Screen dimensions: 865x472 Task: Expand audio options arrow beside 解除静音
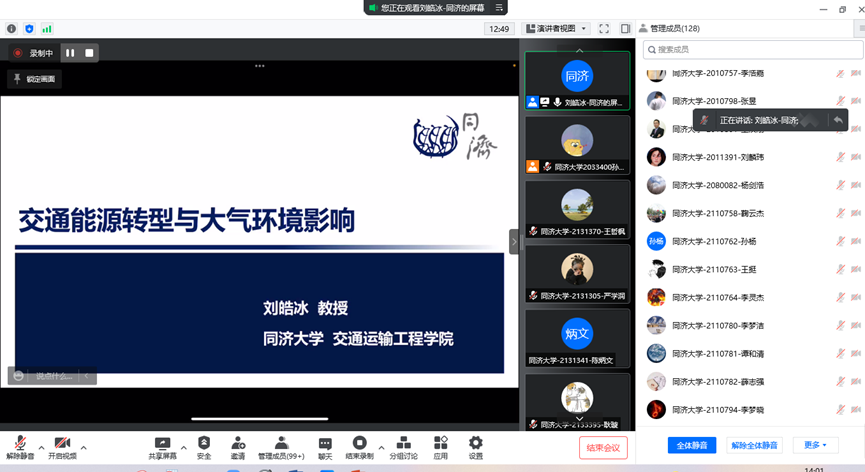[x=41, y=447]
